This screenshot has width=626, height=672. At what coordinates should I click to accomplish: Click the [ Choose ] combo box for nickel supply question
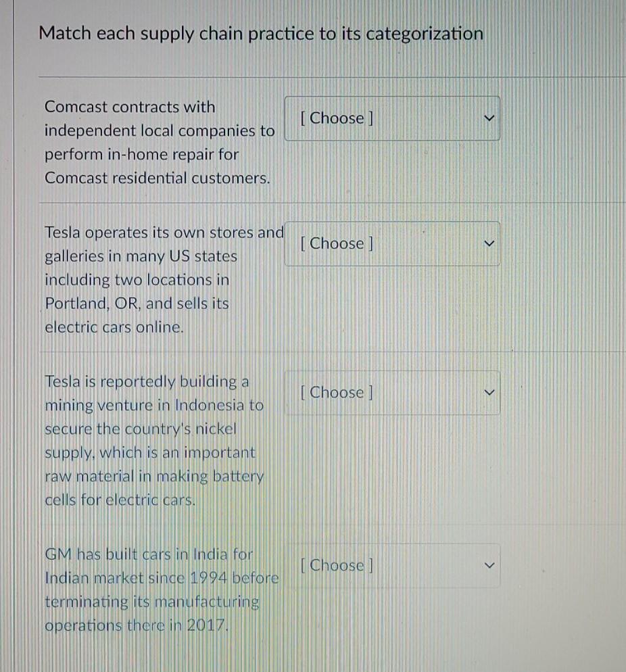(392, 392)
